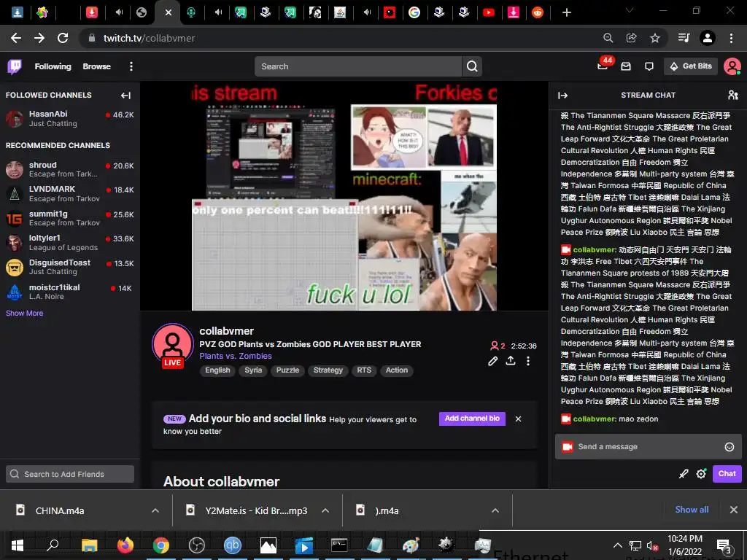
Task: Open DisguisedToast recommended channel
Action: [69, 267]
